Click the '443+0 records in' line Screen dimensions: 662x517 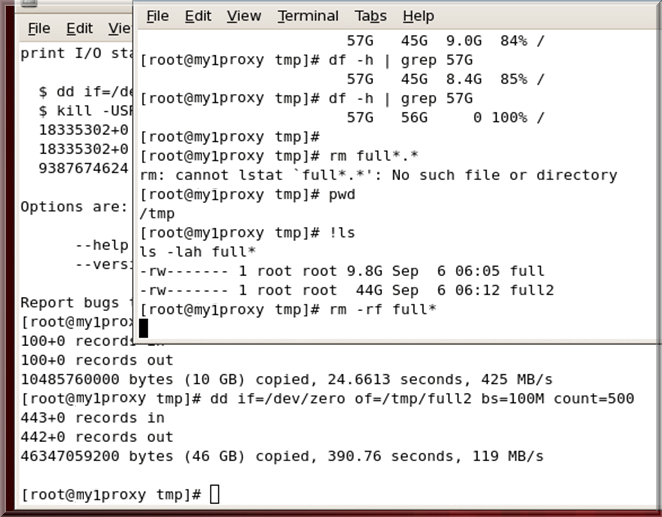92,418
